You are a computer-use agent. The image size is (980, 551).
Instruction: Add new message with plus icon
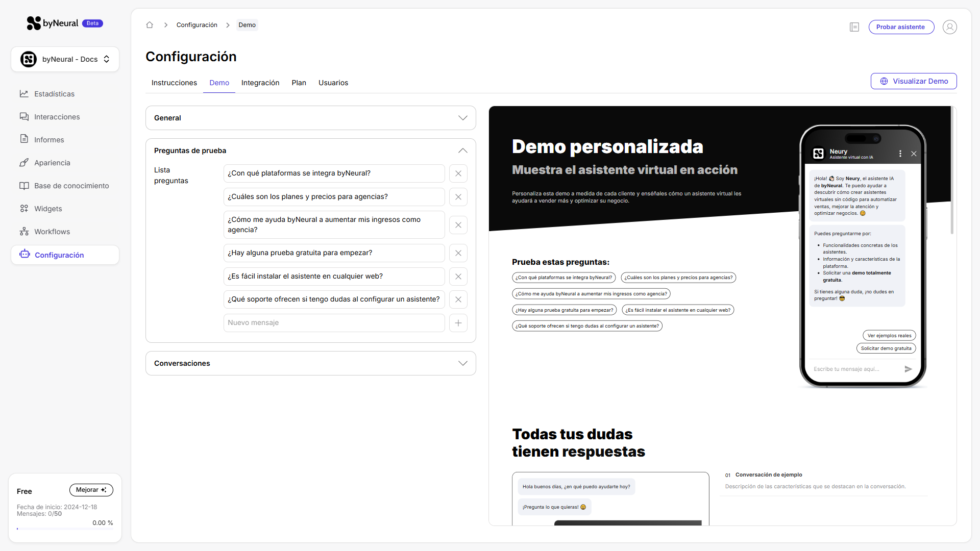coord(458,323)
